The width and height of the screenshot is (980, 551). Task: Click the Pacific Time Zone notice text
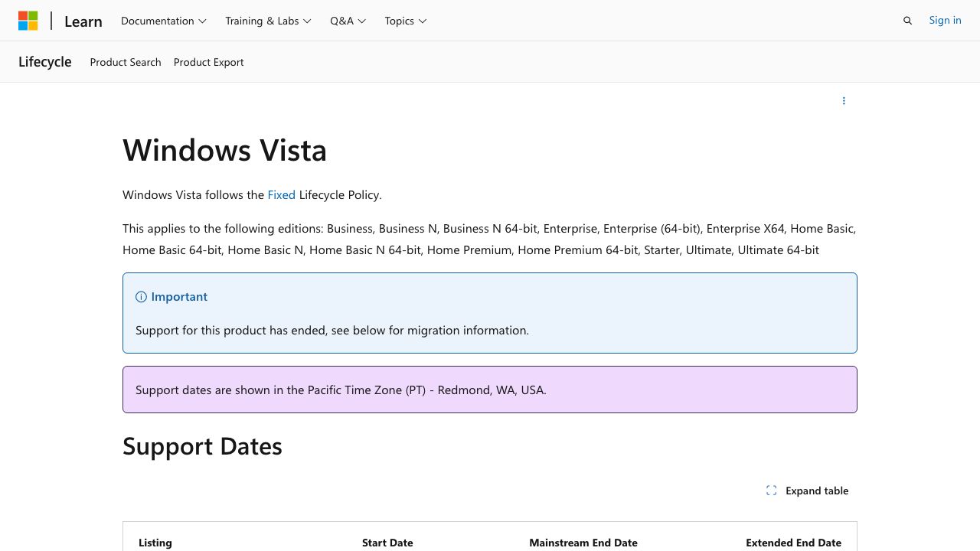click(x=341, y=390)
